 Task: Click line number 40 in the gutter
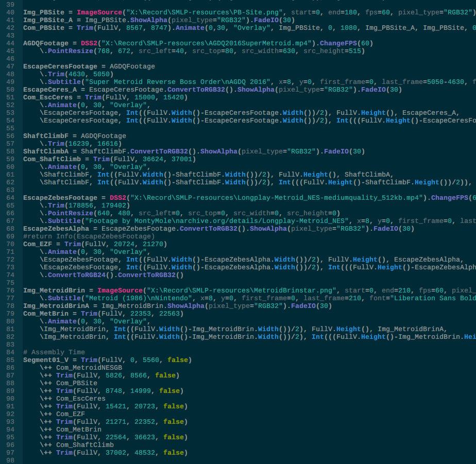10,12
